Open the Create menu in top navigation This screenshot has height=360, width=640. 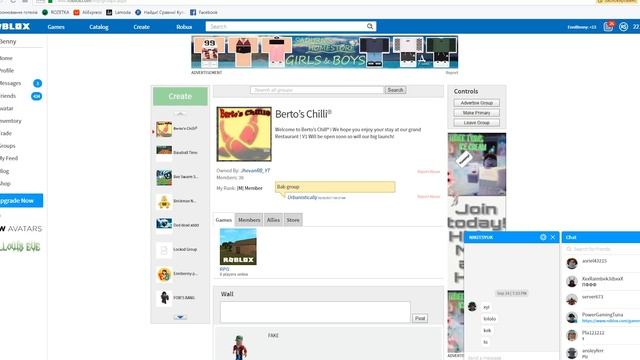coord(141,27)
